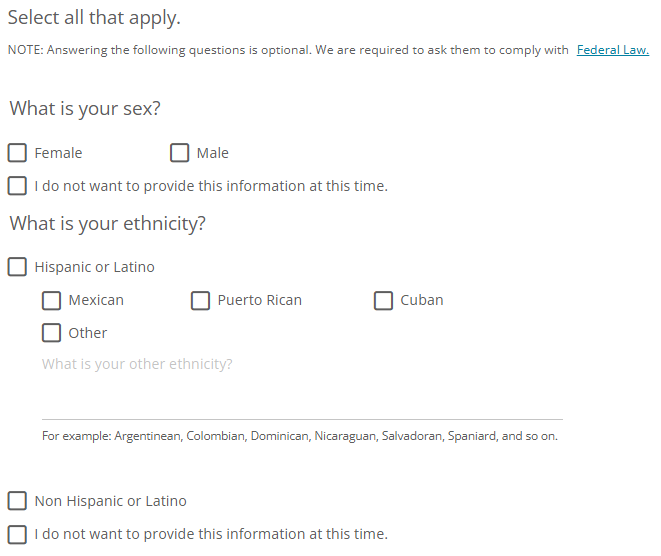Open the Federal Law link
This screenshot has width=661, height=556.
click(x=612, y=50)
